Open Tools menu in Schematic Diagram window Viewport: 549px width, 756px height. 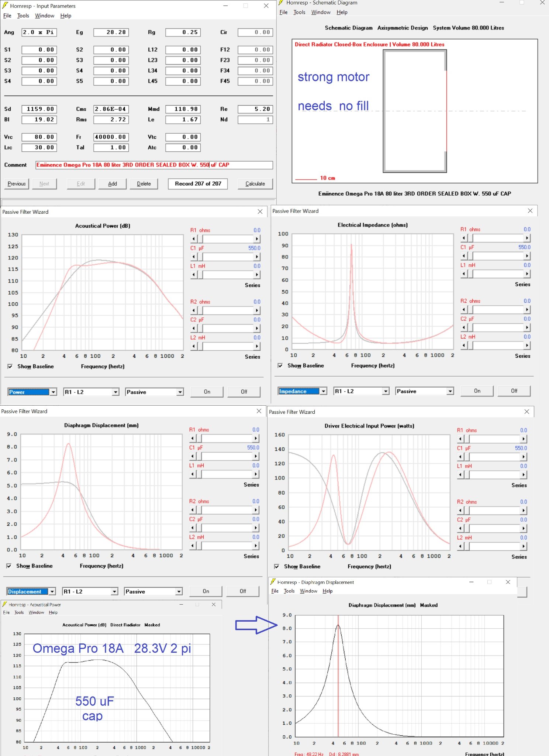[x=299, y=12]
